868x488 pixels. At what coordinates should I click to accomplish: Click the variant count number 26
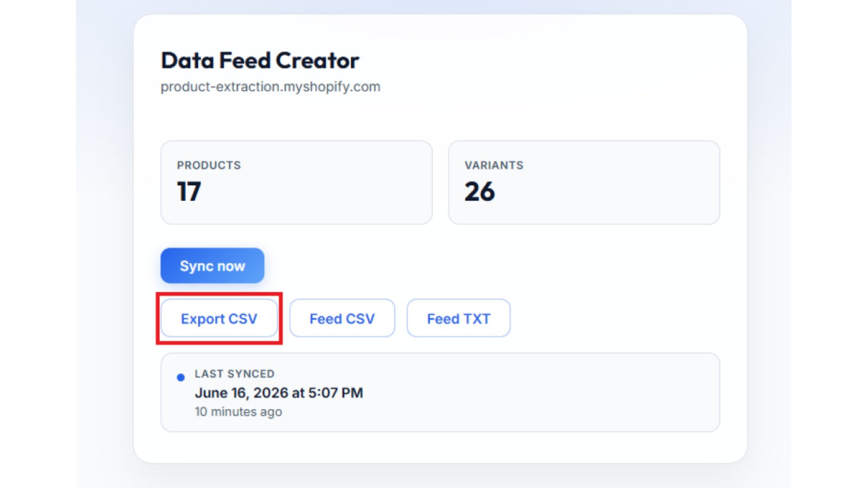point(480,191)
